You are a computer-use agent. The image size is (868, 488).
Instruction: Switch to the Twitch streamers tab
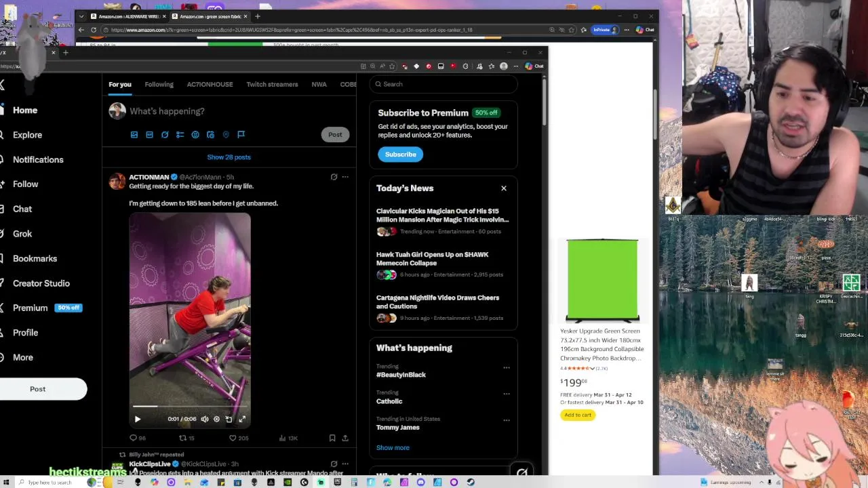[x=272, y=84]
